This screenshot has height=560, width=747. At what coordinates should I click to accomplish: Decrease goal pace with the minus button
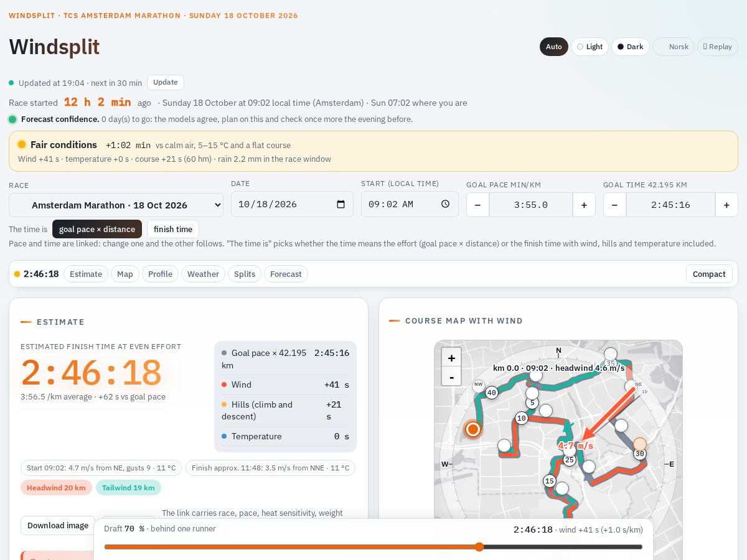point(477,205)
